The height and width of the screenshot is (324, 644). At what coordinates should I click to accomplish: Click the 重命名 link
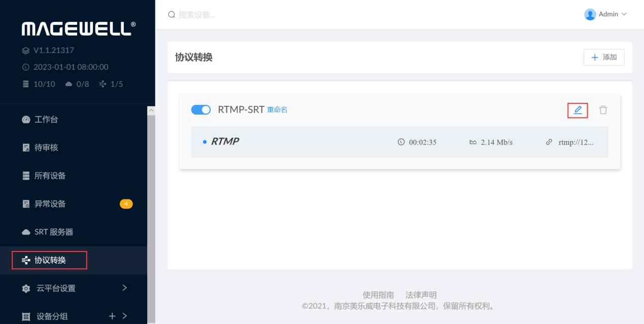277,110
